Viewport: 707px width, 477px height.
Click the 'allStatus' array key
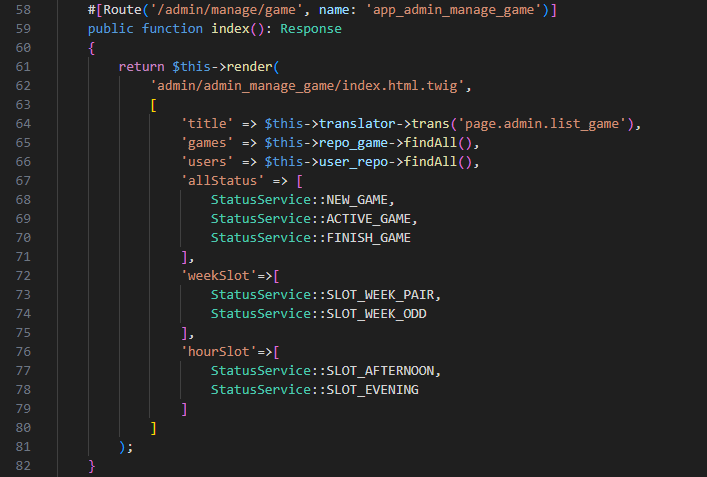click(222, 181)
